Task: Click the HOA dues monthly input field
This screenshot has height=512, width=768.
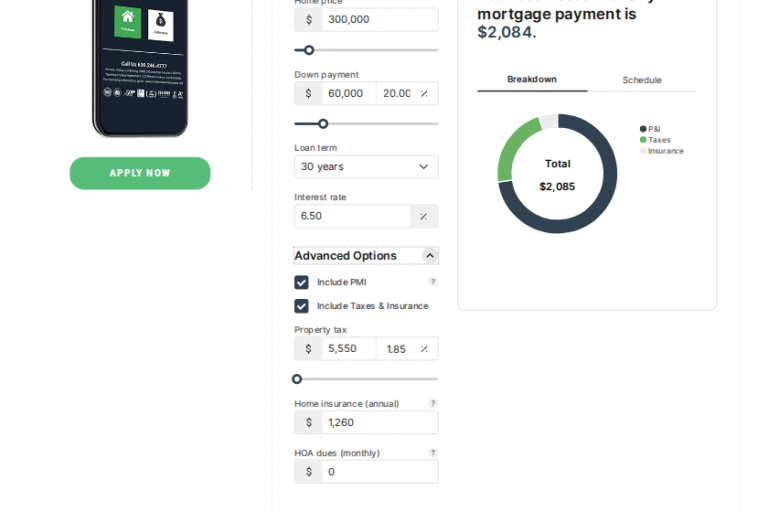Action: click(379, 472)
